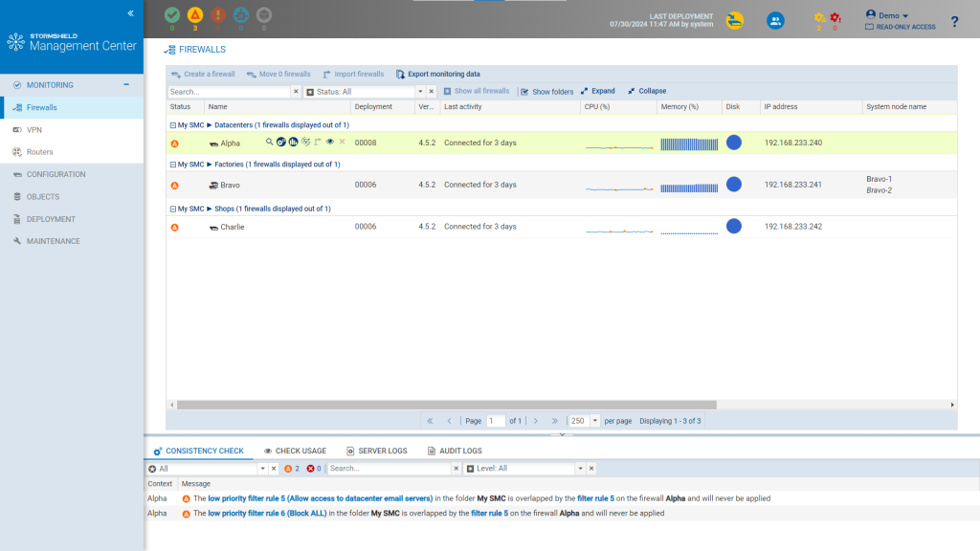Collapse the MONITORING section with the minus

126,85
